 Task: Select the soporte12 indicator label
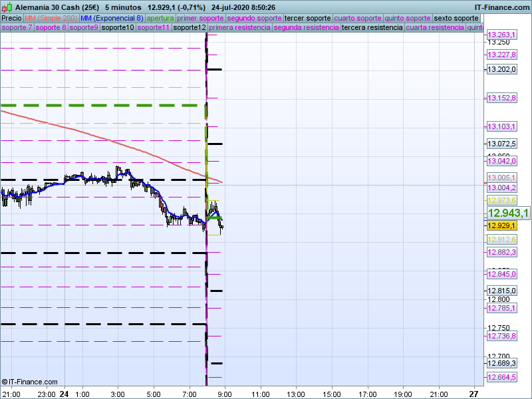(x=189, y=28)
